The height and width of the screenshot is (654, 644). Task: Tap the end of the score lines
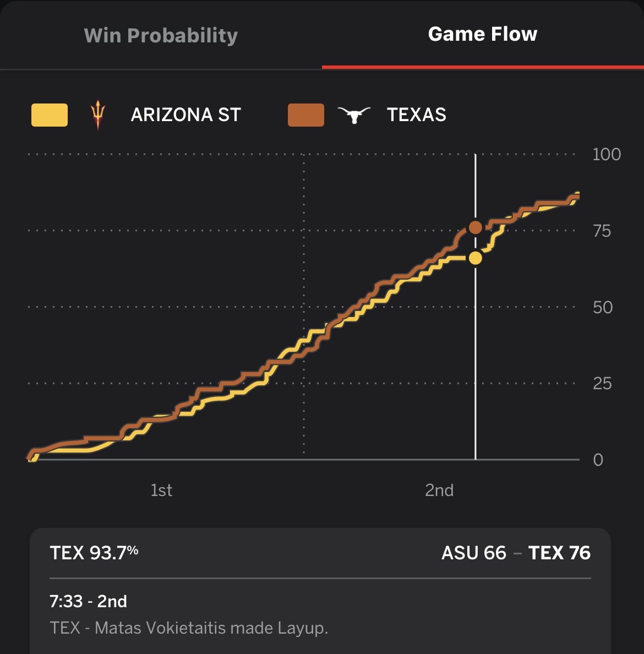click(x=576, y=196)
